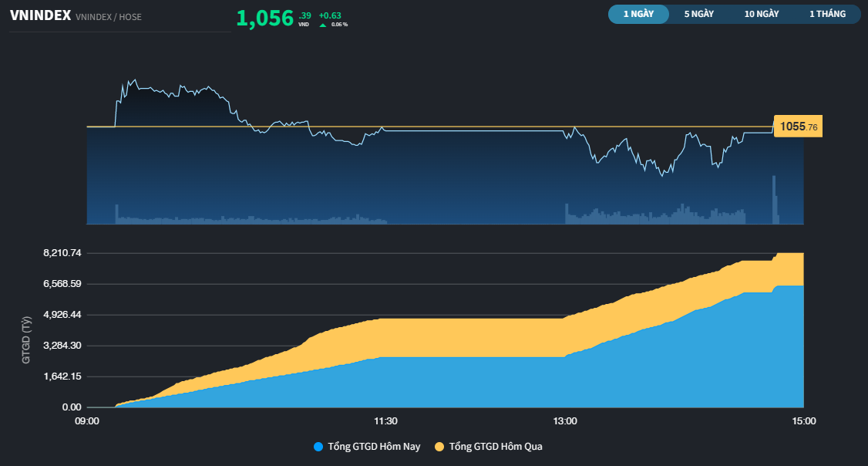The width and height of the screenshot is (868, 466).
Task: Click the 09:00 time axis label
Action: [x=87, y=421]
